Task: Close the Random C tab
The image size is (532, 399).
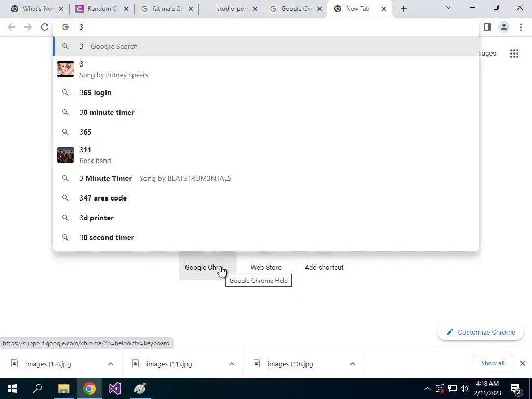Action: pyautogui.click(x=126, y=9)
